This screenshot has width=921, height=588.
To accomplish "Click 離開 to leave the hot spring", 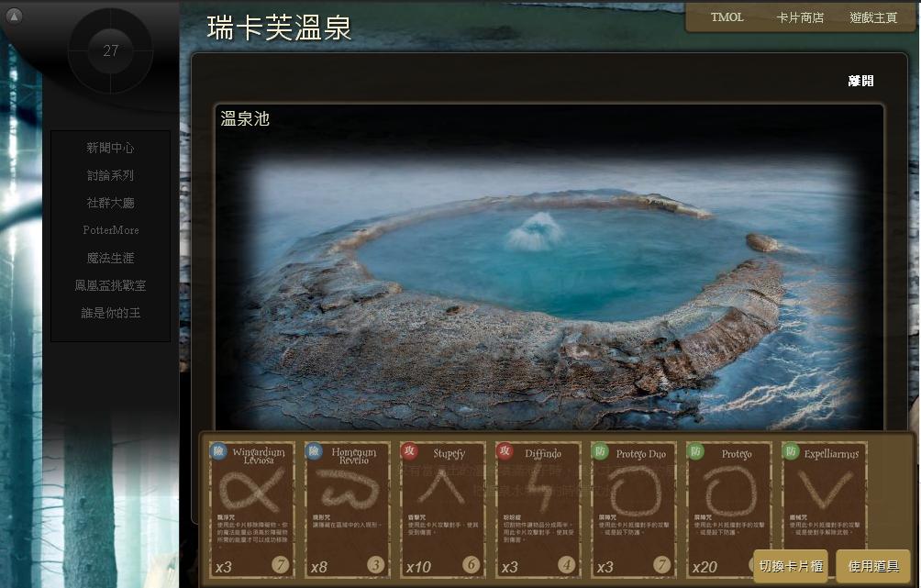I will point(860,81).
